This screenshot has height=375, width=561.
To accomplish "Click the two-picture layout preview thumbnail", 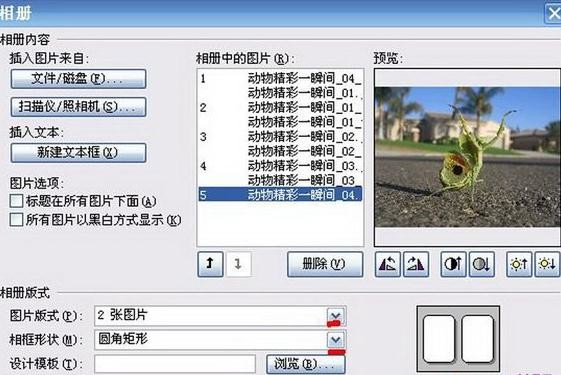I will pyautogui.click(x=458, y=339).
